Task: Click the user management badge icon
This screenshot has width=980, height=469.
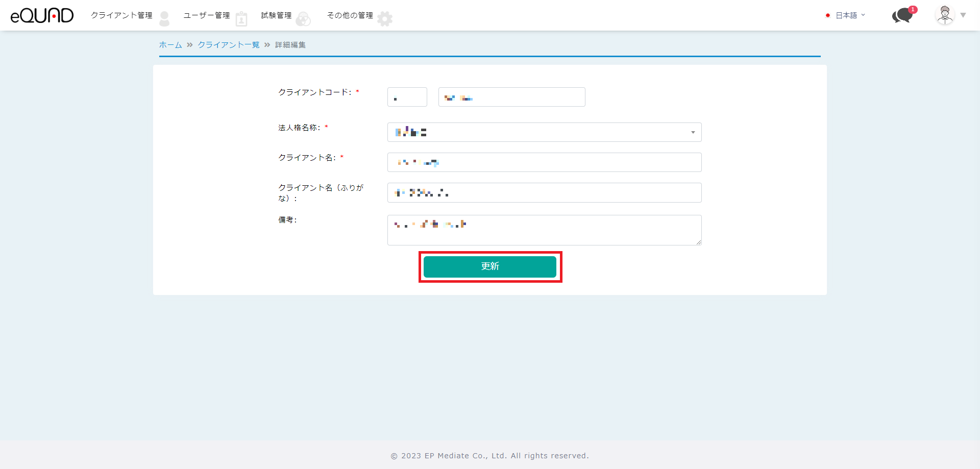Action: 241,19
